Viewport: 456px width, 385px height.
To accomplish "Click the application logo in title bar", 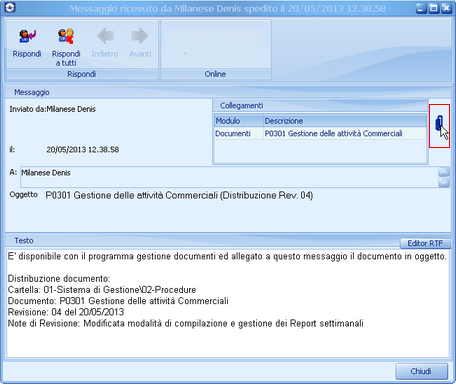I will (x=10, y=7).
